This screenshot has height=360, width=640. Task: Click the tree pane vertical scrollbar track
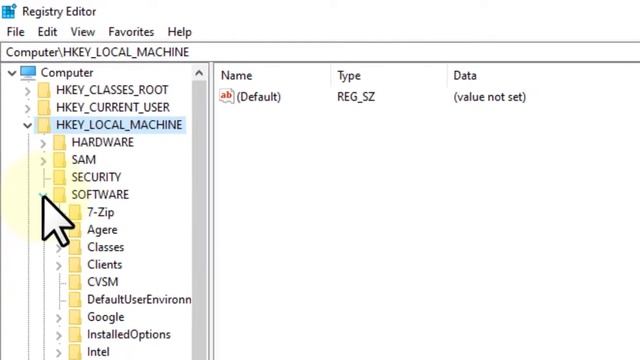point(199,220)
